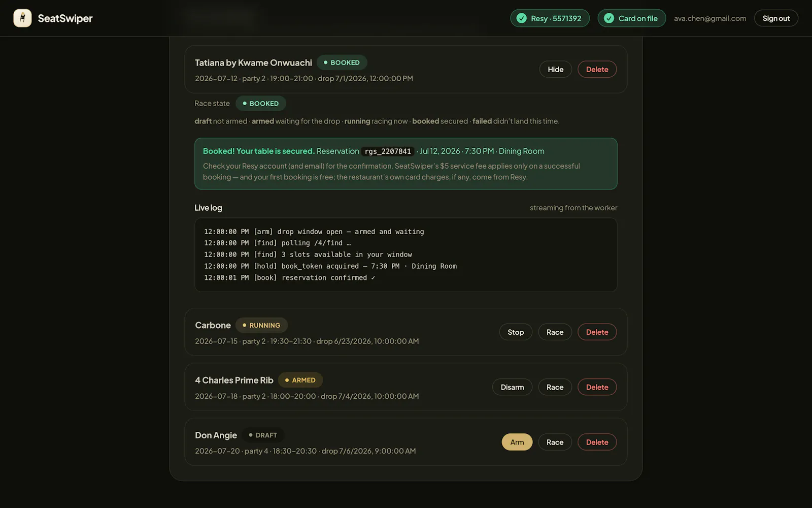This screenshot has height=508, width=812.
Task: Stop the running Carbone task
Action: tap(516, 332)
